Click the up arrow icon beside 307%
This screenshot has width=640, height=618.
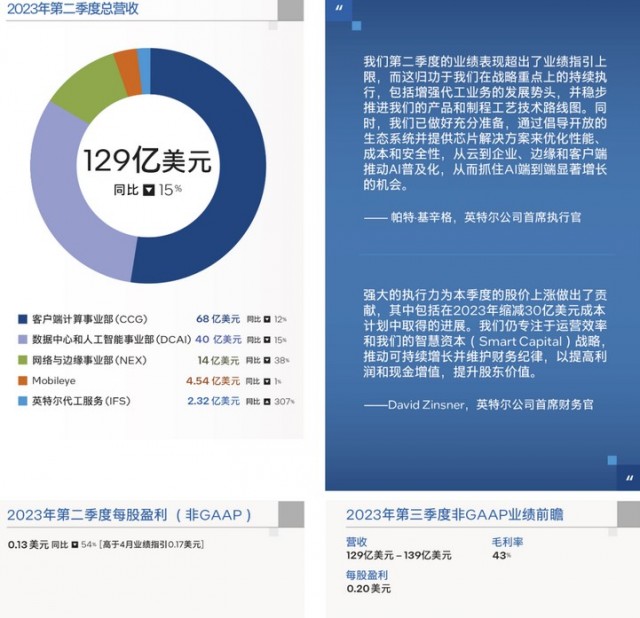click(x=267, y=401)
